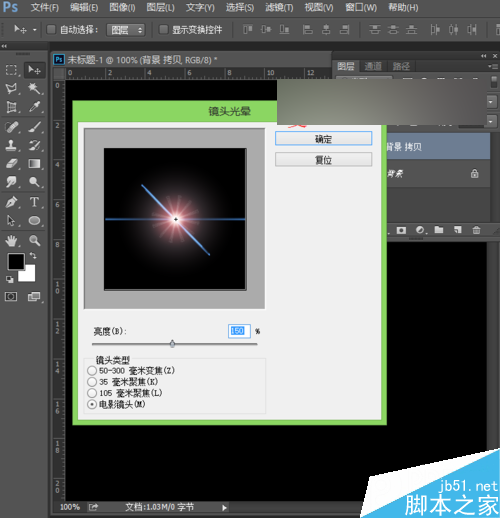This screenshot has height=518, width=500.
Task: Open 窗口(W) menu
Action: (x=361, y=8)
